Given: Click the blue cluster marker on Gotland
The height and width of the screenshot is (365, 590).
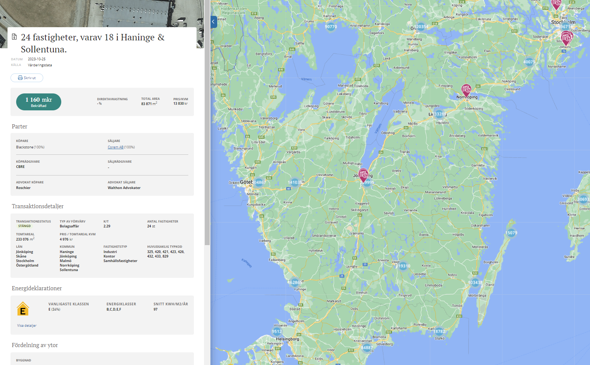Looking at the screenshot, I should point(584,199).
